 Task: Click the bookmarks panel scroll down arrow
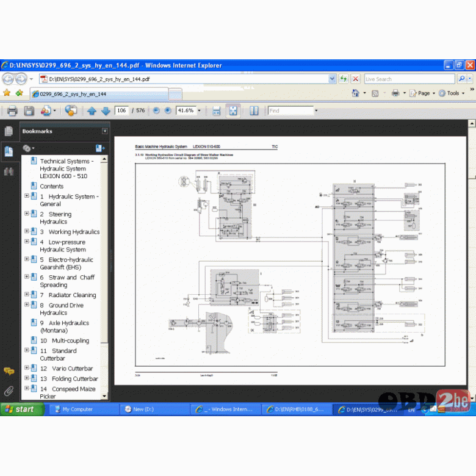pos(104,396)
